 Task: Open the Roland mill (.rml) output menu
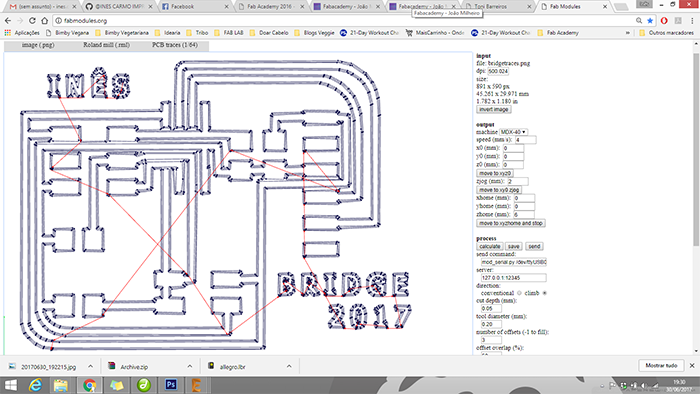[106, 45]
